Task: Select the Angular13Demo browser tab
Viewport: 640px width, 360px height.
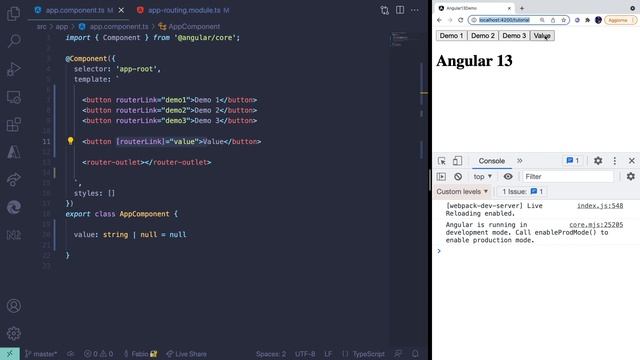Action: [473, 8]
